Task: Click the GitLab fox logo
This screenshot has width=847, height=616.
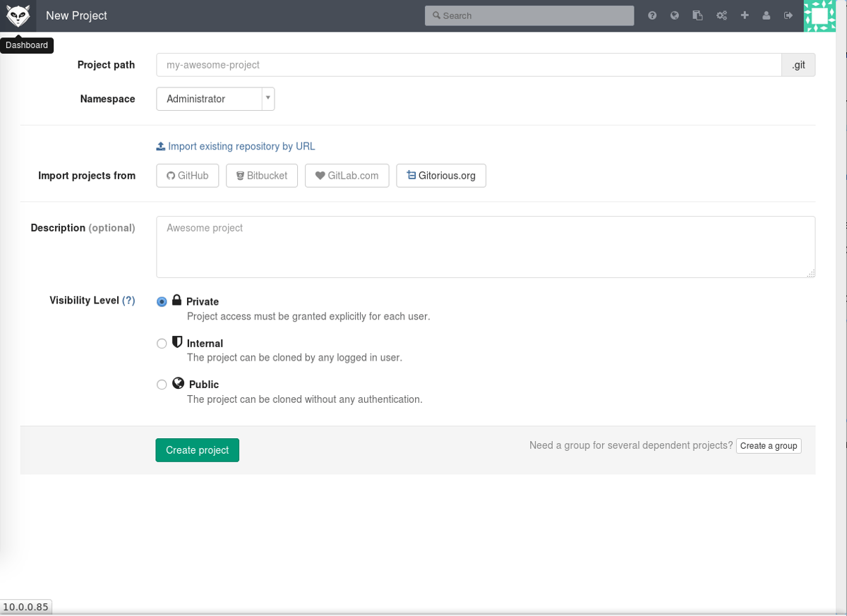Action: (x=18, y=15)
